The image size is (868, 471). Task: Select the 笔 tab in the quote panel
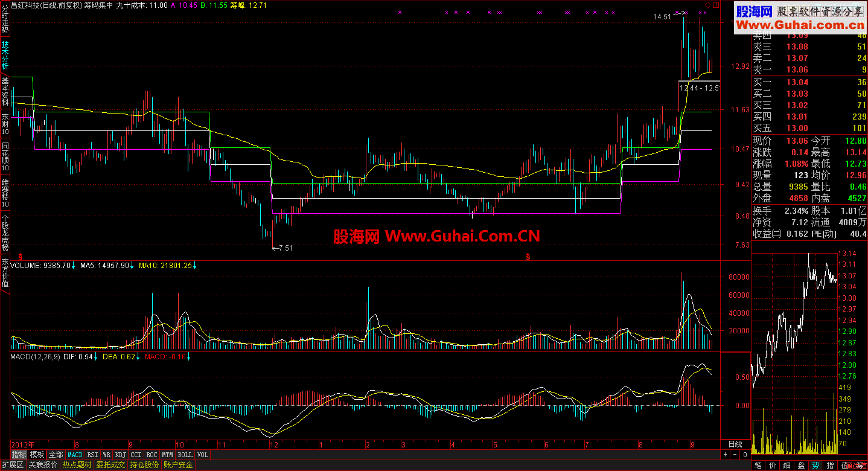click(758, 465)
